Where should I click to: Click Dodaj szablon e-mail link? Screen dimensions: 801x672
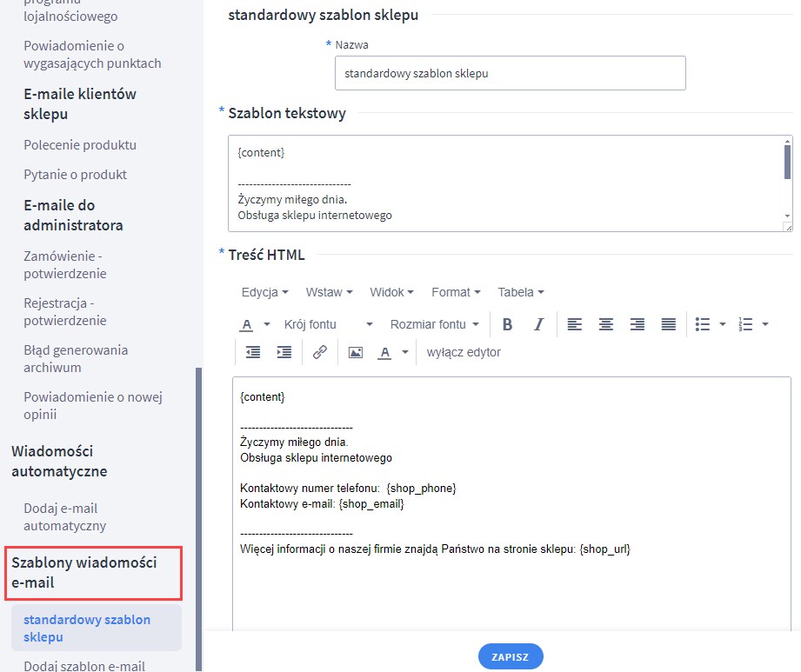84,666
